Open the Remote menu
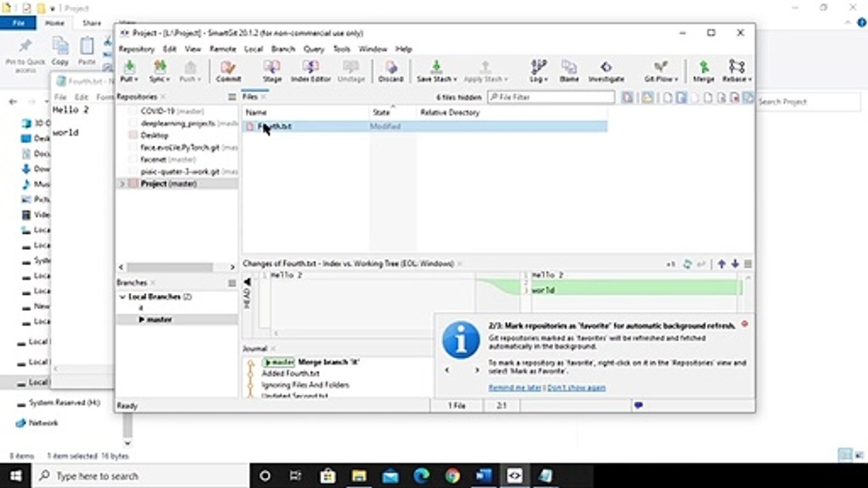This screenshot has height=488, width=868. pyautogui.click(x=222, y=49)
